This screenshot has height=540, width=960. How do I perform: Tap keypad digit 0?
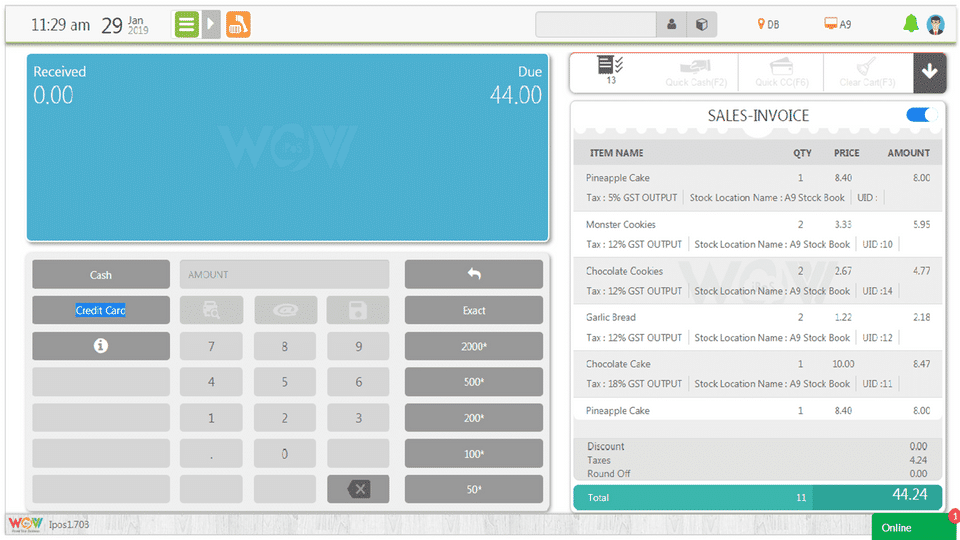(x=285, y=454)
